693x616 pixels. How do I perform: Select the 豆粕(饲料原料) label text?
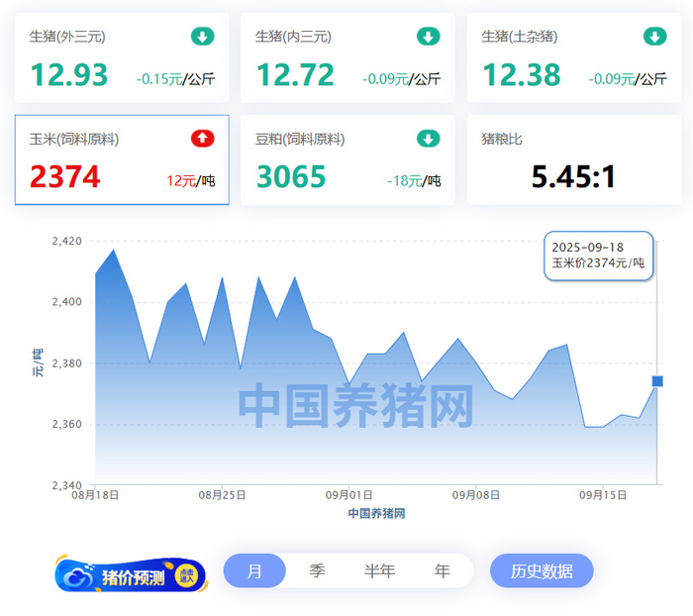pyautogui.click(x=300, y=139)
